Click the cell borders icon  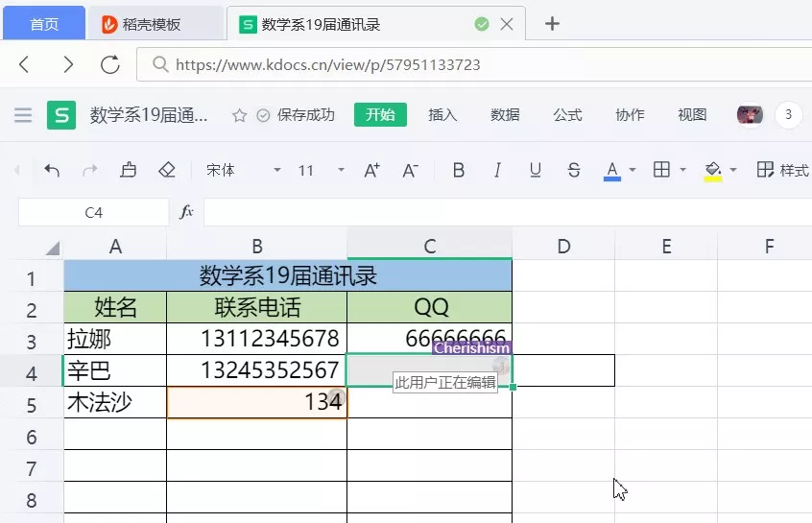[661, 170]
